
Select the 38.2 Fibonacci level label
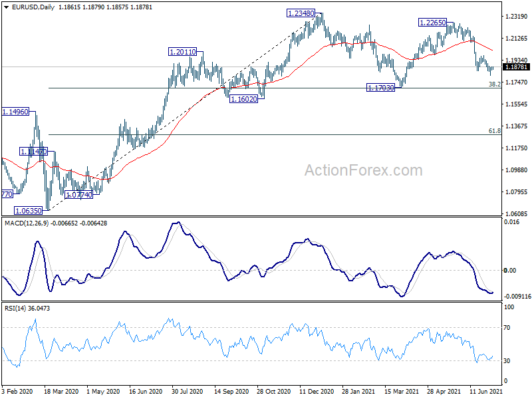pos(494,84)
